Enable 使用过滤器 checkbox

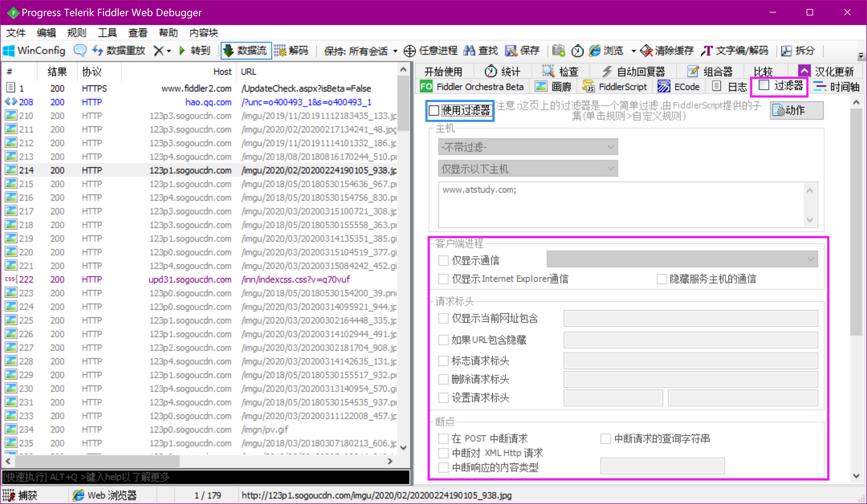(x=434, y=110)
